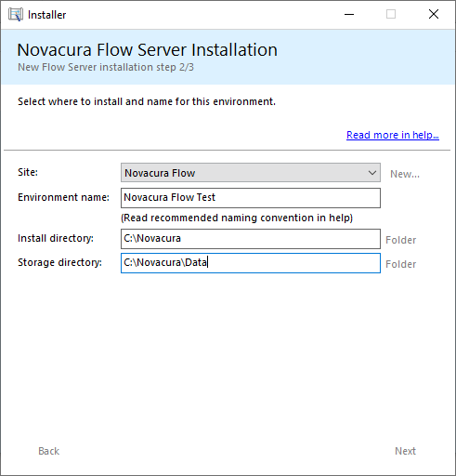
Task: Proceed with the Next button
Action: coord(405,451)
